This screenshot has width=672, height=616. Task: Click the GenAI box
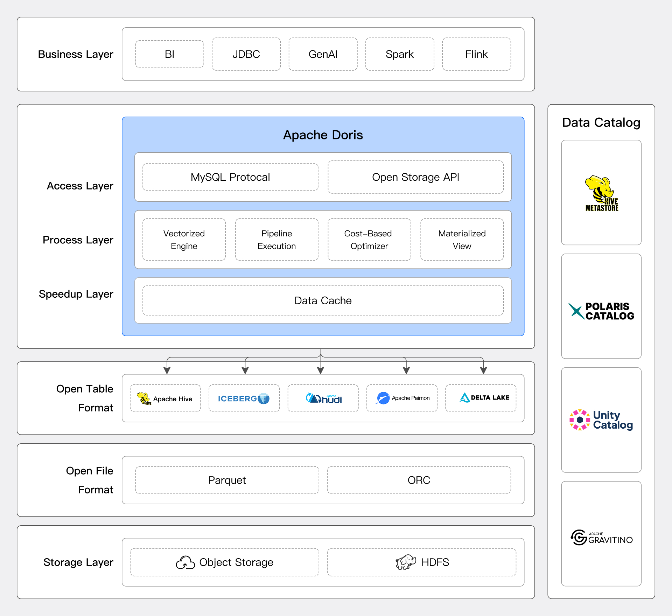[323, 54]
